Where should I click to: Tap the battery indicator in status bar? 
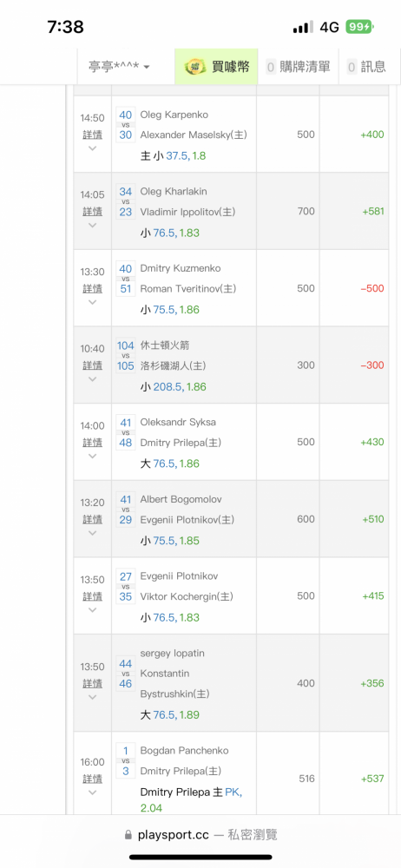click(x=360, y=27)
